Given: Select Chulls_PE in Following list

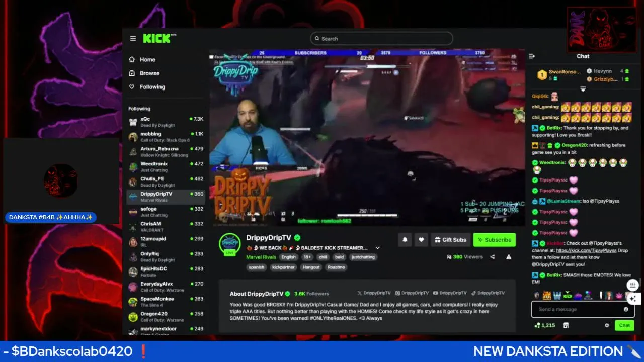Looking at the screenshot, I should [166, 182].
